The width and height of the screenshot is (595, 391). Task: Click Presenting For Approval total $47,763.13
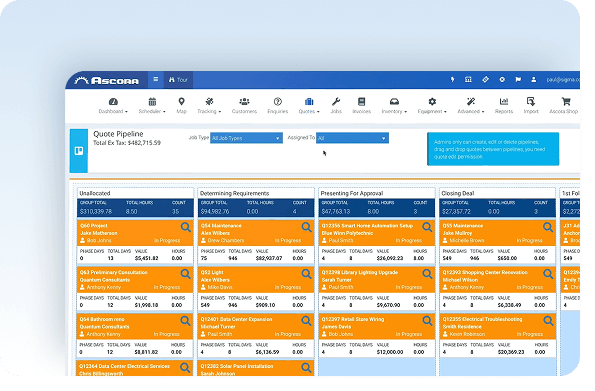tap(335, 211)
